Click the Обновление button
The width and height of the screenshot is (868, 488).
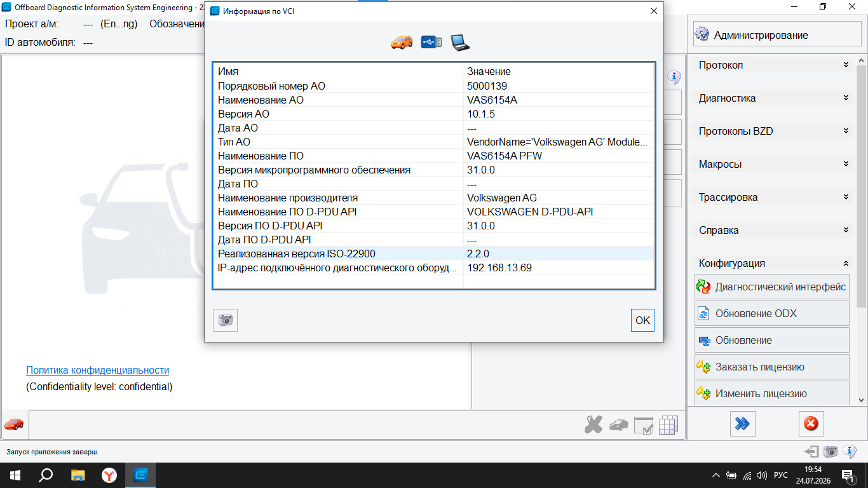click(x=772, y=340)
